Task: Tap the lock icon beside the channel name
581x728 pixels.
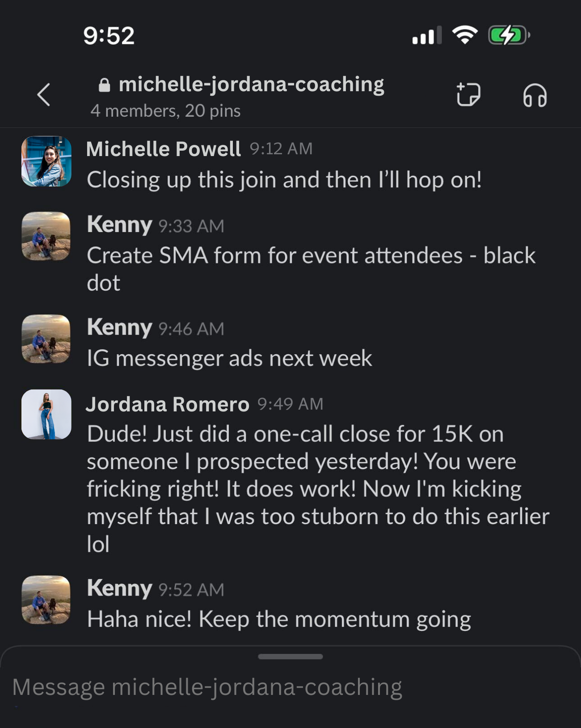Action: point(104,85)
